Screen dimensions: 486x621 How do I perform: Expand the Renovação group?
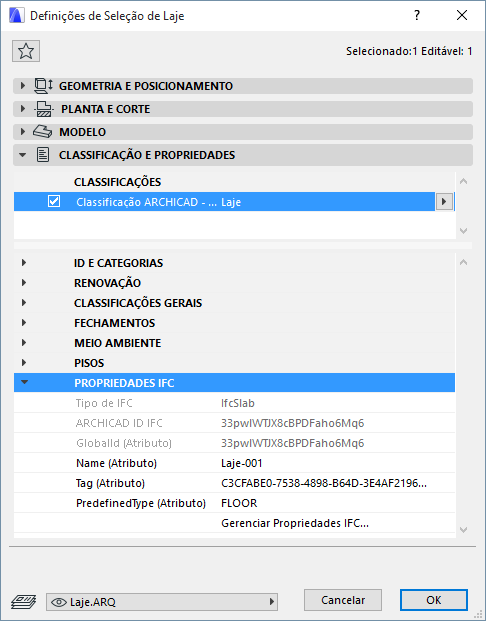pyautogui.click(x=24, y=282)
